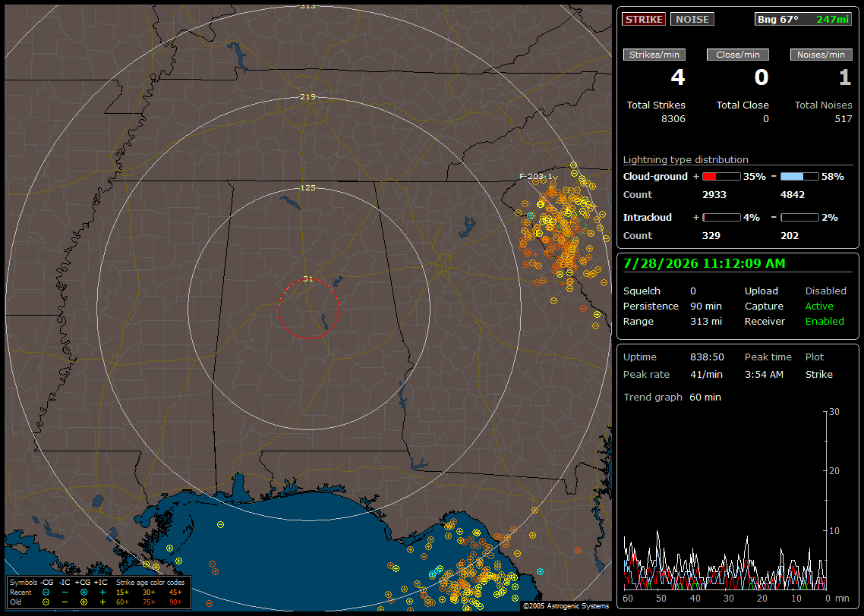864x616 pixels.
Task: Click the Noises/min header box
Action: [821, 55]
